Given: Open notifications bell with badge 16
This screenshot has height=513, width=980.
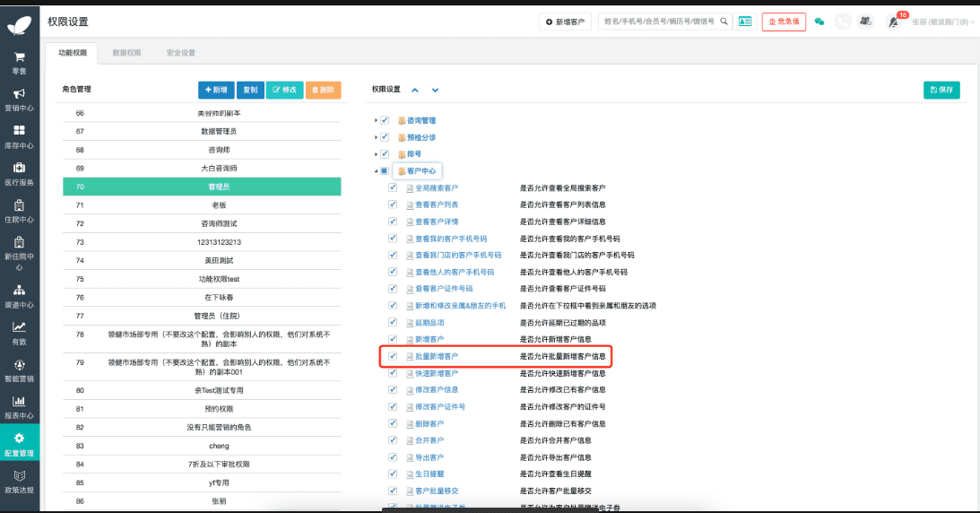Looking at the screenshot, I should tap(892, 22).
